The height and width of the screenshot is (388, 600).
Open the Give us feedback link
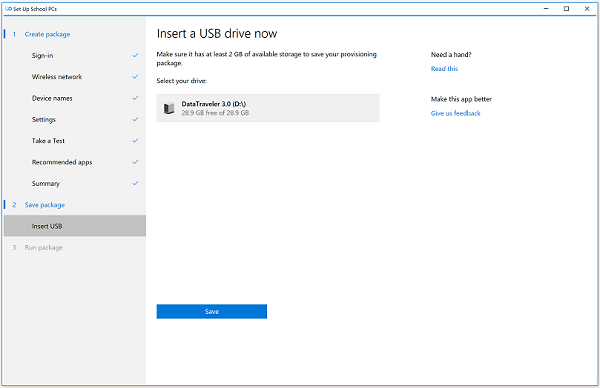click(455, 113)
